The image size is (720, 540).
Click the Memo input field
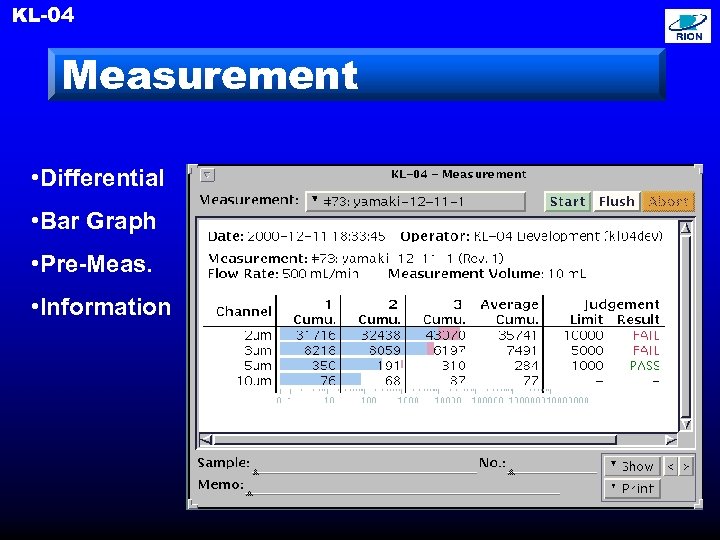(403, 486)
